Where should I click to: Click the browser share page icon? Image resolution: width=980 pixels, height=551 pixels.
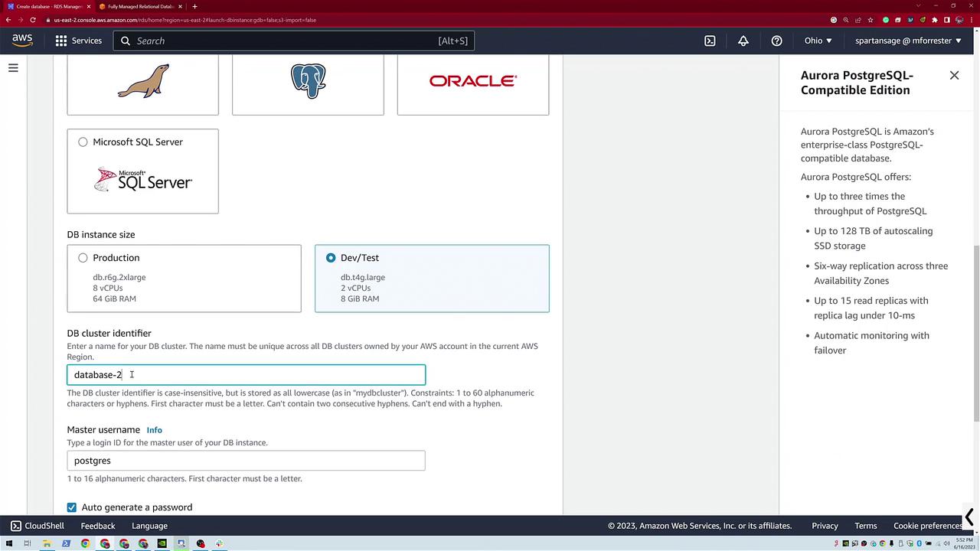tap(859, 20)
